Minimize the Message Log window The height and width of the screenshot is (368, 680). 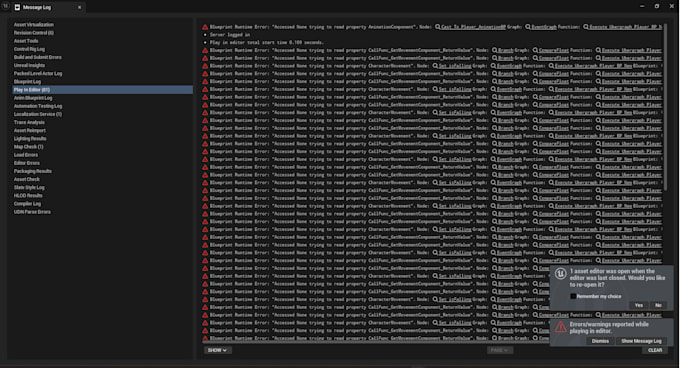[642, 6]
